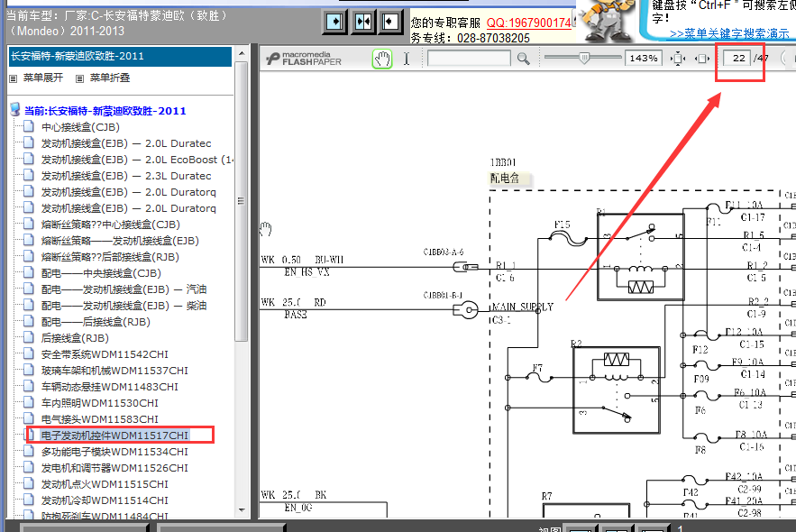This screenshot has height=532, width=796.
Task: Click the 菜单折叠 menu collapse icon
Action: 79,78
